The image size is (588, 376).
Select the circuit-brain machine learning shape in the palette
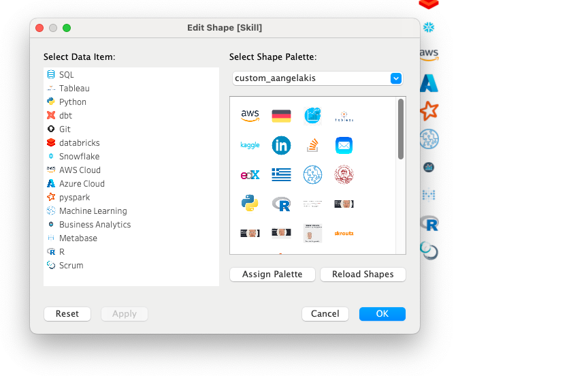(312, 174)
